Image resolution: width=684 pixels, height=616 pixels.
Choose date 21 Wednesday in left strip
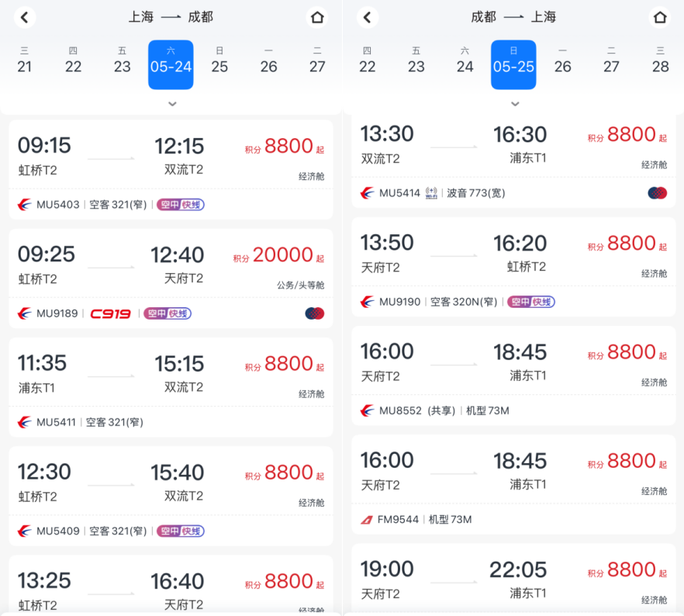point(25,61)
